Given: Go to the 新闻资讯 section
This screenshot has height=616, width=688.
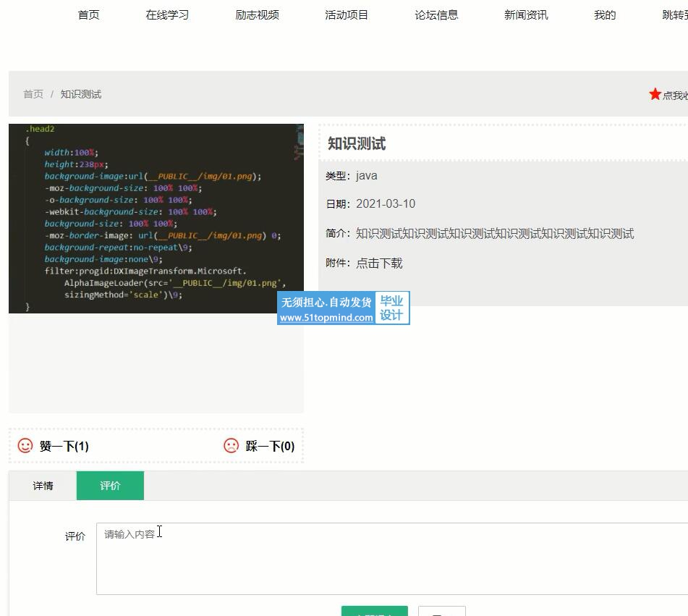Looking at the screenshot, I should tap(526, 15).
